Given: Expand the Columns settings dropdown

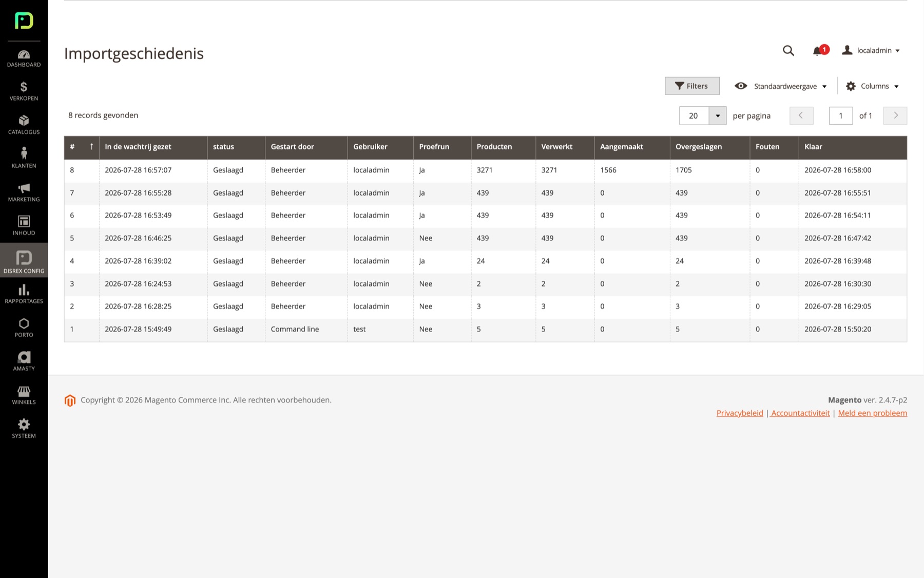Looking at the screenshot, I should point(873,86).
